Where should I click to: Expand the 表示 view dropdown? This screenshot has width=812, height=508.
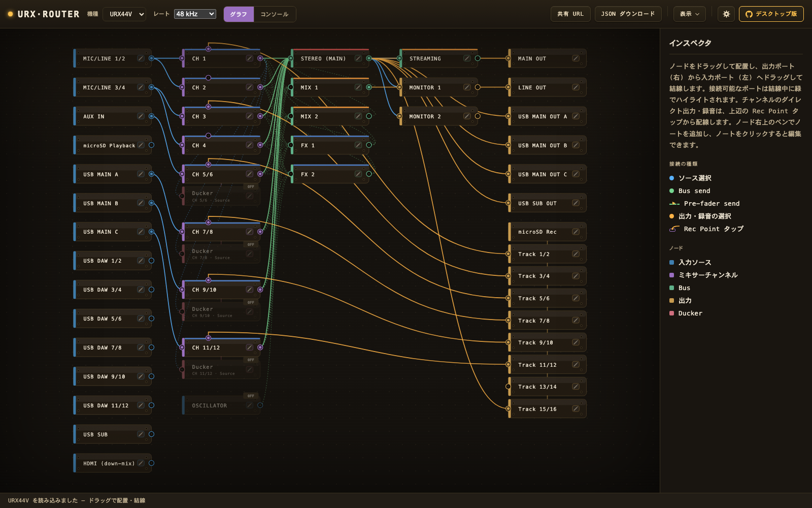[x=690, y=14]
